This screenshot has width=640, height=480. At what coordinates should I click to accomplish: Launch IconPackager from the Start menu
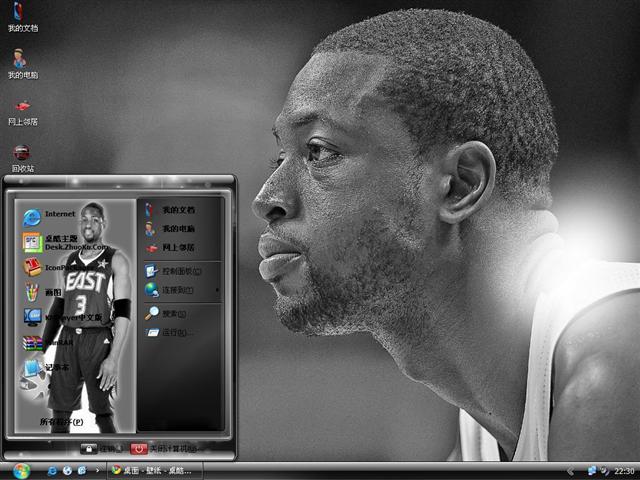point(49,267)
